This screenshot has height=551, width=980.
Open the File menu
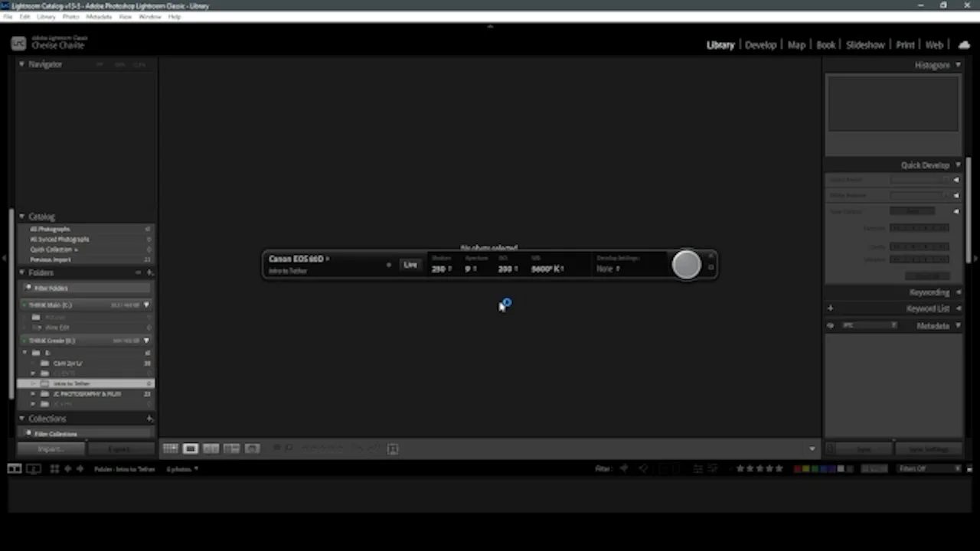[8, 16]
